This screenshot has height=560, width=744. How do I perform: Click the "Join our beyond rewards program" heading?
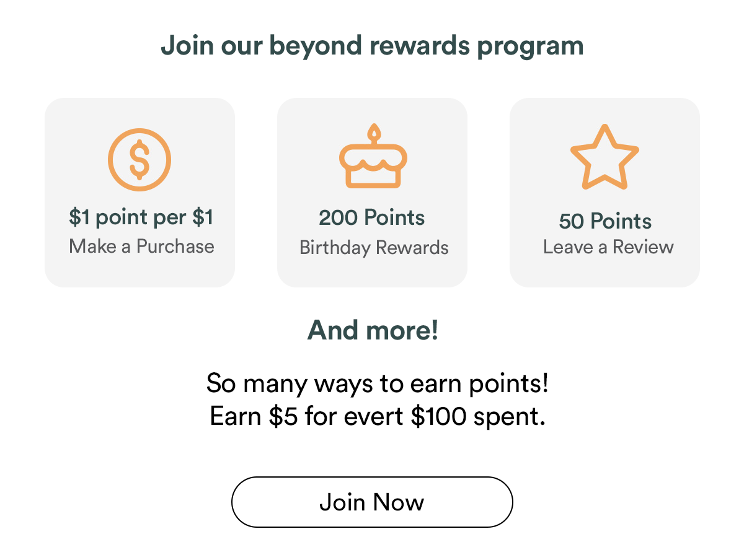click(372, 46)
